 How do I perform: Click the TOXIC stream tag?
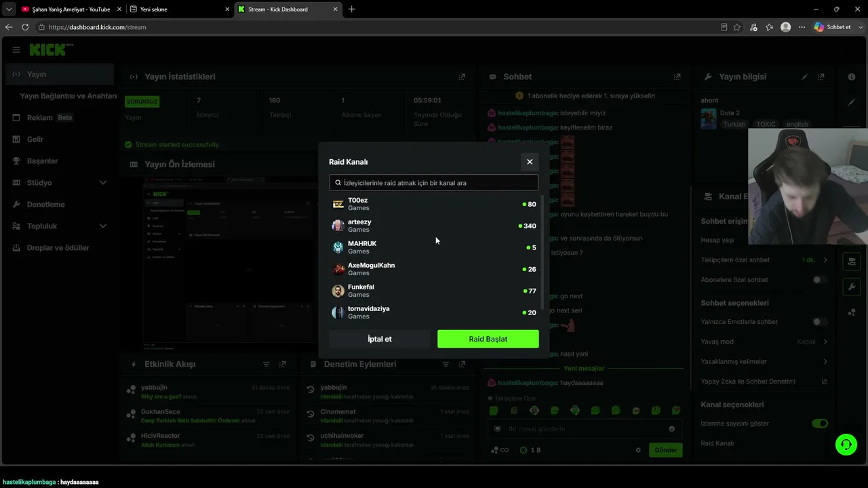pos(766,125)
